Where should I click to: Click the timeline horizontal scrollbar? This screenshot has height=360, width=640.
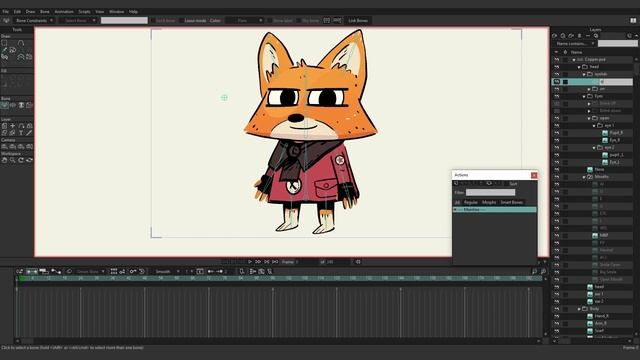point(278,341)
